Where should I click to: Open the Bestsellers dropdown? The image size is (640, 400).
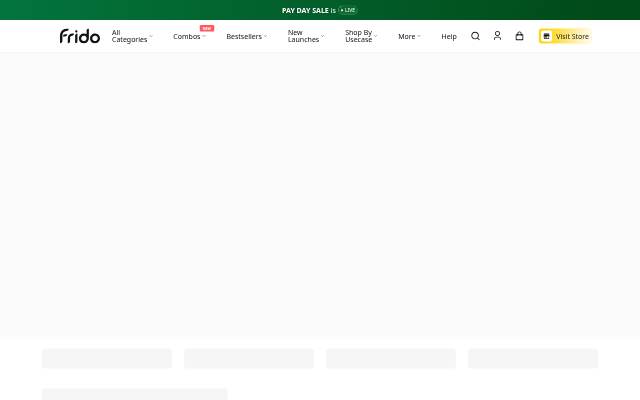pos(247,36)
